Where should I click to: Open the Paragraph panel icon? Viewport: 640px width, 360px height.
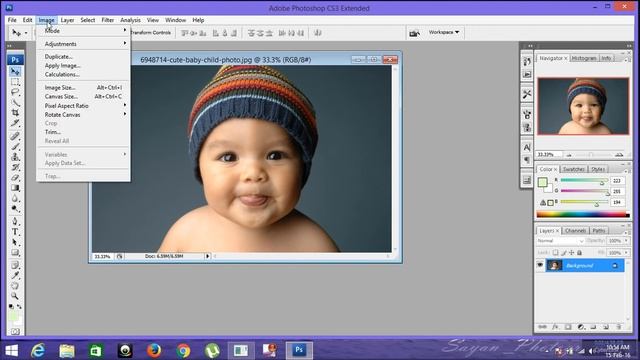click(x=527, y=160)
